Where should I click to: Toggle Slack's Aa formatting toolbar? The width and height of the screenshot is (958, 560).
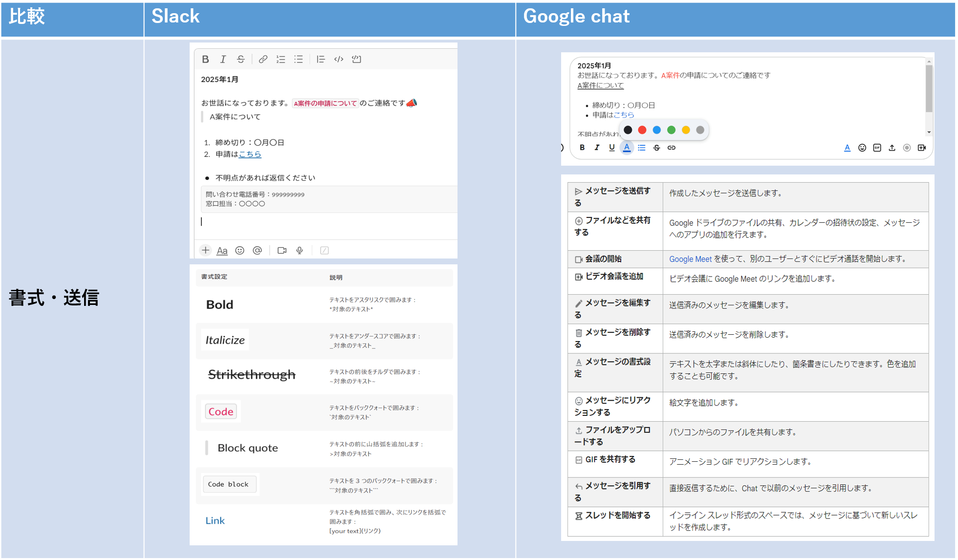pyautogui.click(x=222, y=251)
